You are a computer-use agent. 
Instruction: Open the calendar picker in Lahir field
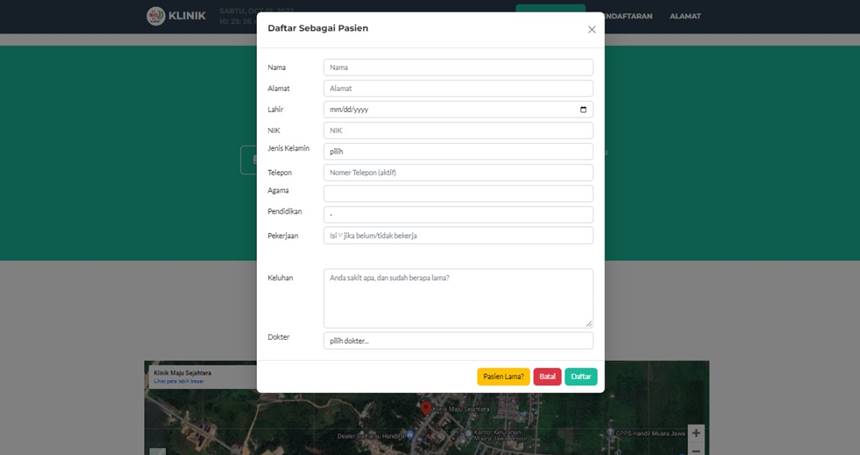(x=583, y=110)
